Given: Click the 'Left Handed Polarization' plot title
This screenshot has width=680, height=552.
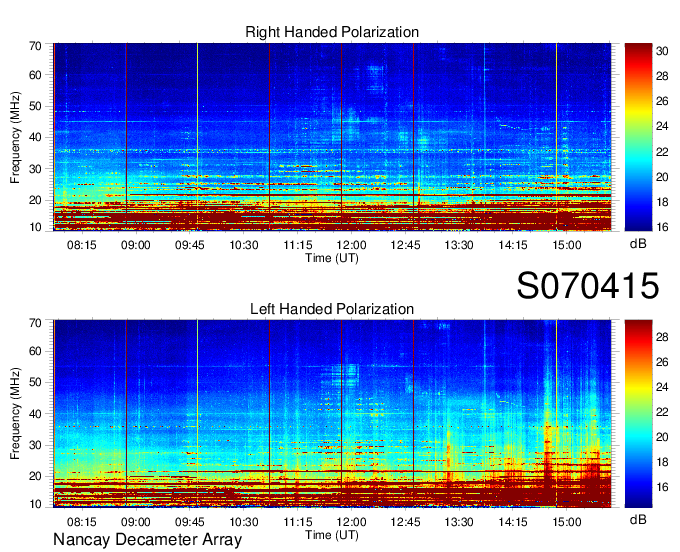Looking at the screenshot, I should (332, 309).
